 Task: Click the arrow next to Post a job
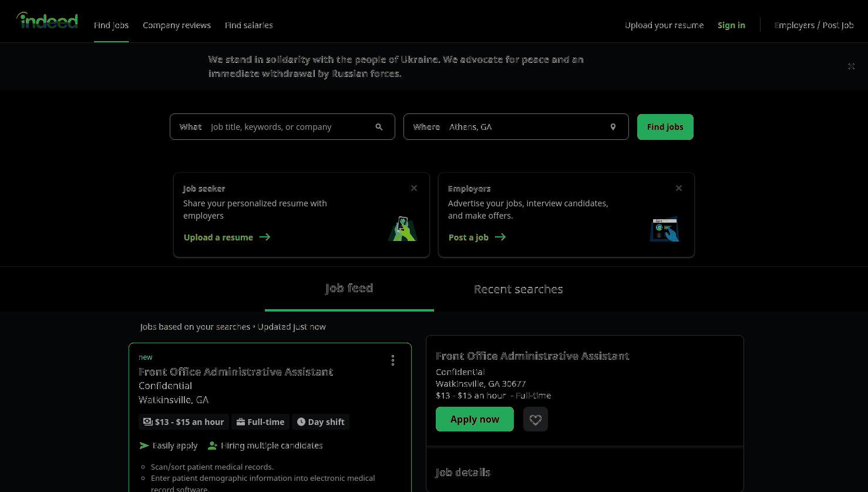pyautogui.click(x=500, y=237)
